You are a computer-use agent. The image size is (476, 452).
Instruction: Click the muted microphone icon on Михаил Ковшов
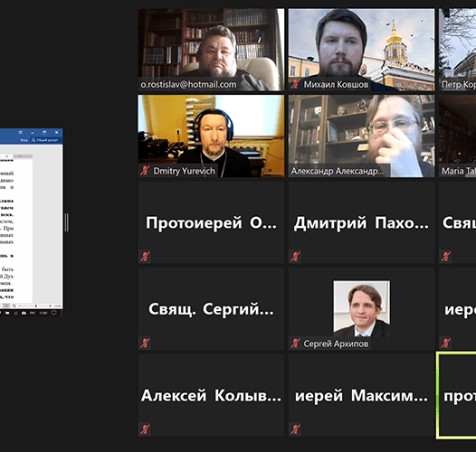pyautogui.click(x=295, y=84)
